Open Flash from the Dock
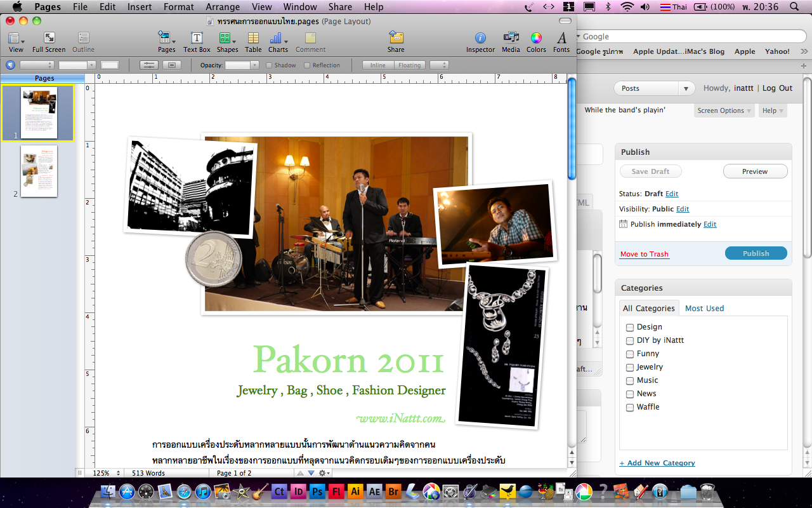Image resolution: width=812 pixels, height=508 pixels. (336, 491)
